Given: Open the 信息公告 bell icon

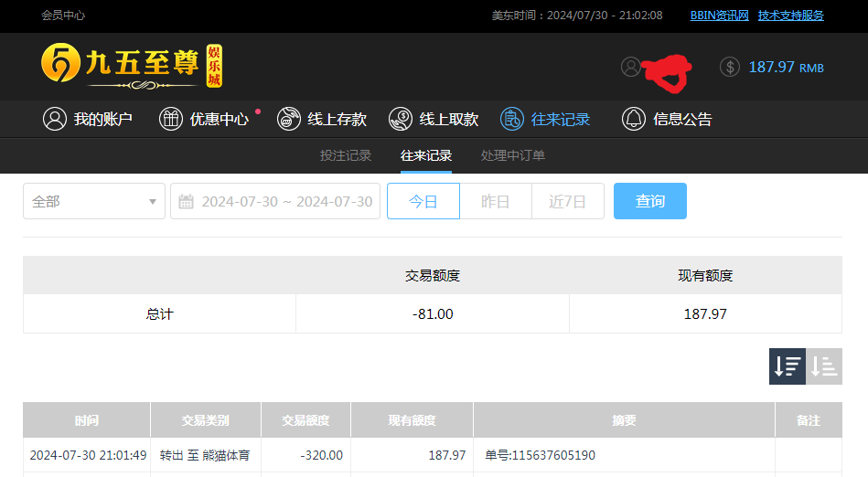Looking at the screenshot, I should [x=634, y=119].
